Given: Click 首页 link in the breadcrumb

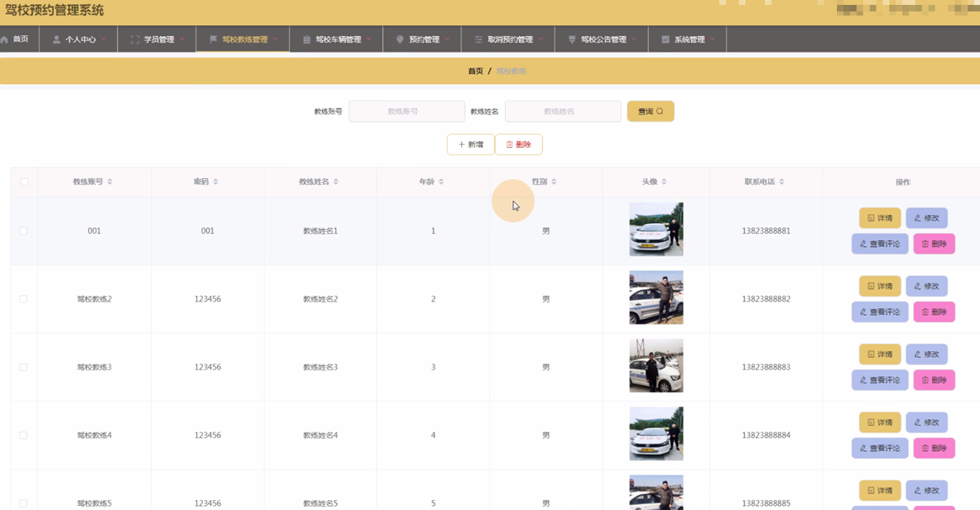Looking at the screenshot, I should (x=476, y=71).
